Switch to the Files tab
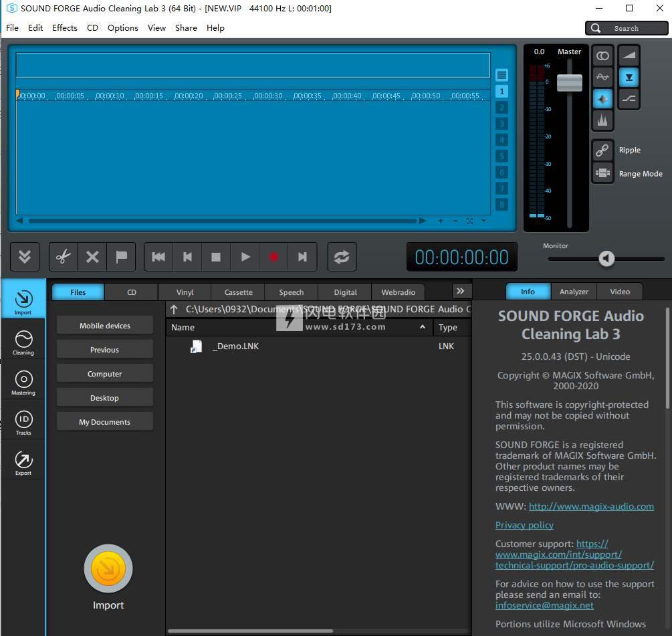Viewport: 672px width, 636px height. [78, 292]
